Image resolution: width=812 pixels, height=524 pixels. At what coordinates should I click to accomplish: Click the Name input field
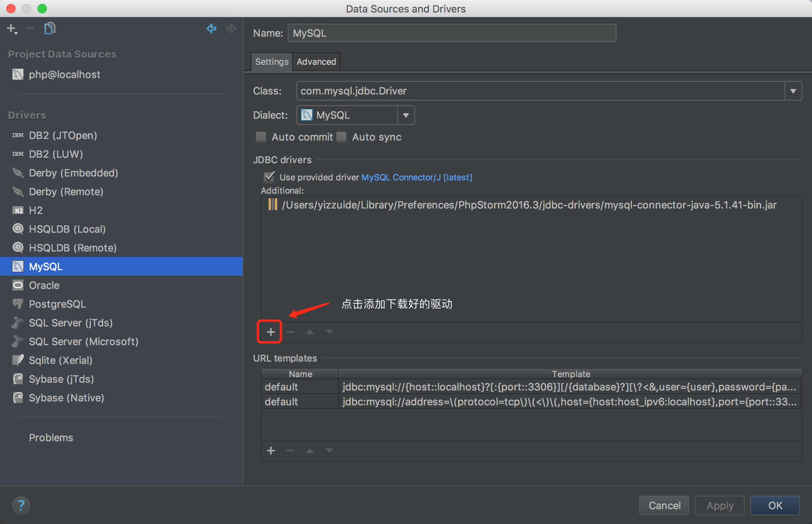point(452,33)
